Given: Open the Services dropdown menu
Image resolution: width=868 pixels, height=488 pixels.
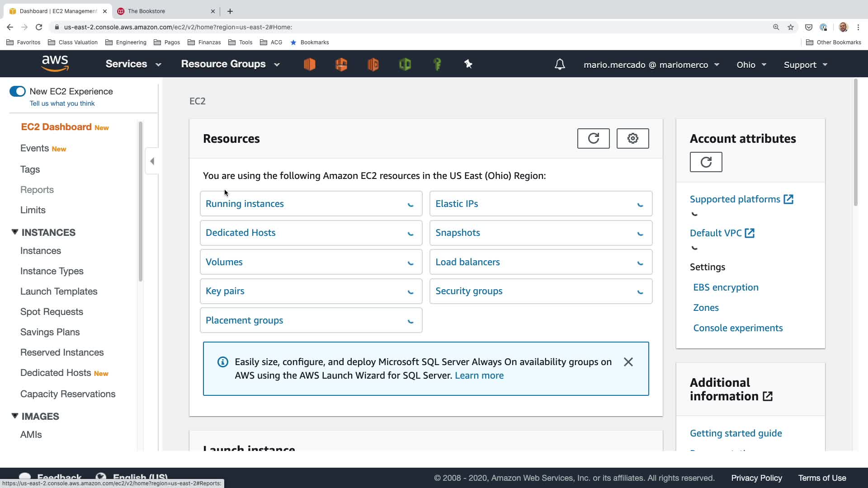Looking at the screenshot, I should (133, 64).
